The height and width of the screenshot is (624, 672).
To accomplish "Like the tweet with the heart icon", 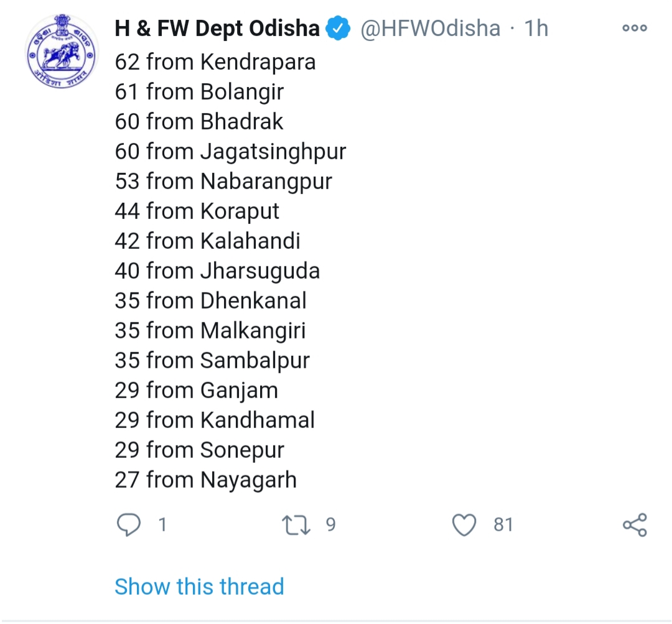I will pos(464,525).
